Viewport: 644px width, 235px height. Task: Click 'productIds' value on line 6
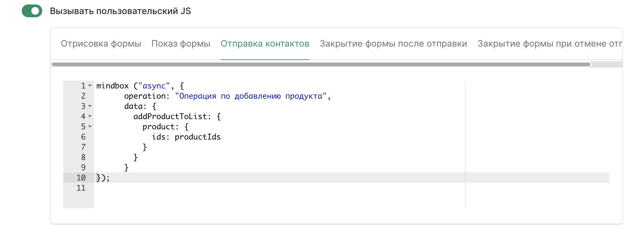coord(198,137)
